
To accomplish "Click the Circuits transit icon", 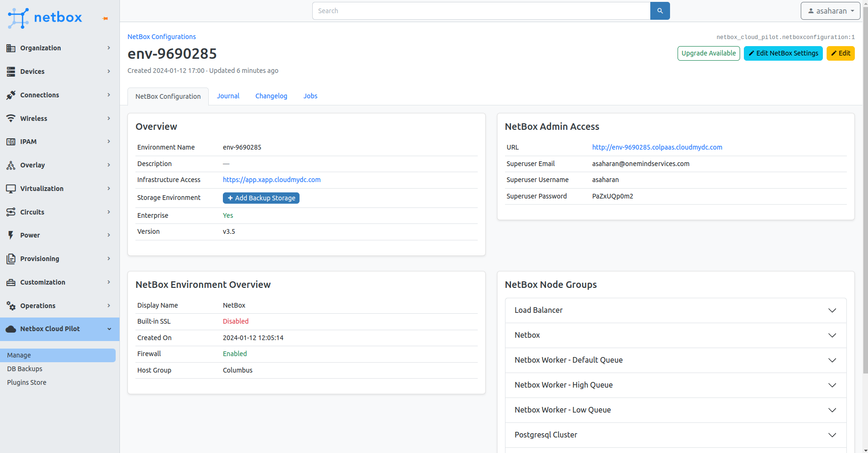I will 11,212.
